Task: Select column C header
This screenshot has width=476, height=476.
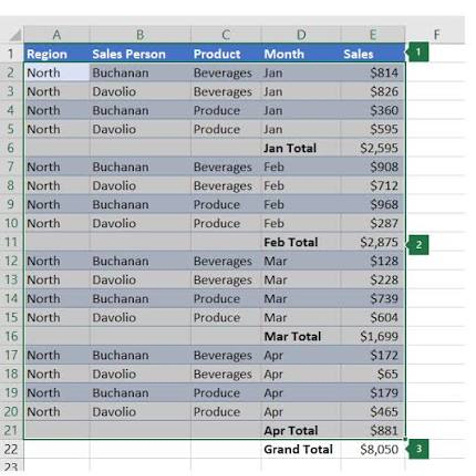Action: coord(226,35)
